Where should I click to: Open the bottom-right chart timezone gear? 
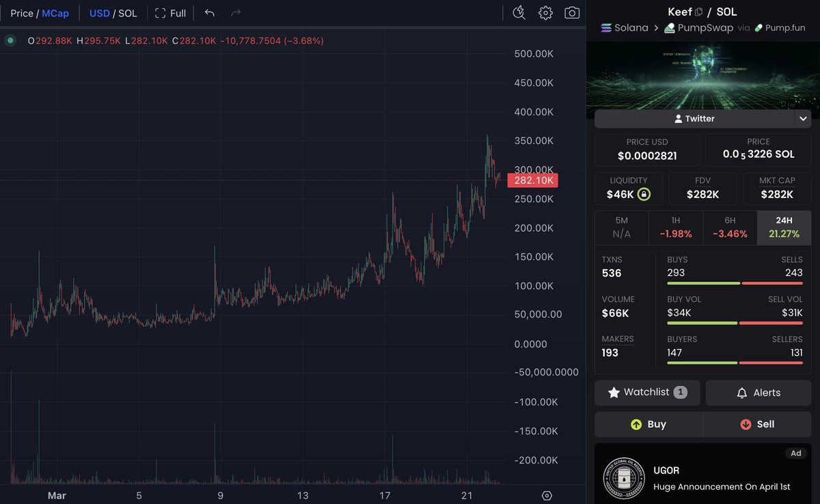[x=546, y=494]
